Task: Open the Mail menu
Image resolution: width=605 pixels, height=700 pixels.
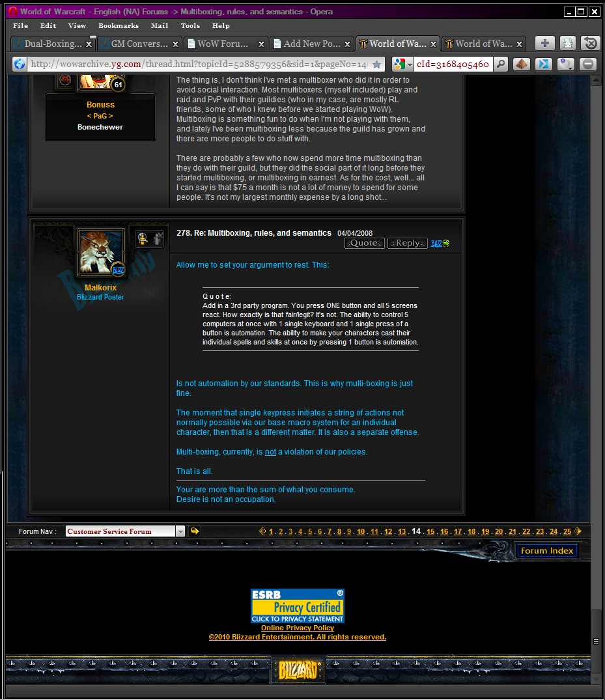Action: 160,25
